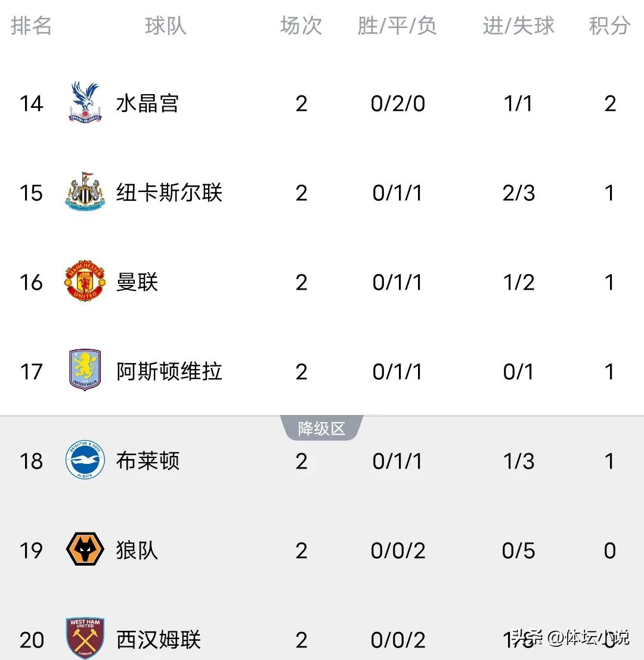Tap the Wolves club crest

tap(85, 549)
